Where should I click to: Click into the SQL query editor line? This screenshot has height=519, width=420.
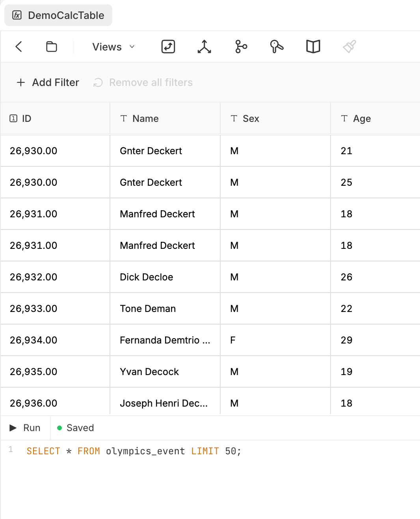[134, 451]
